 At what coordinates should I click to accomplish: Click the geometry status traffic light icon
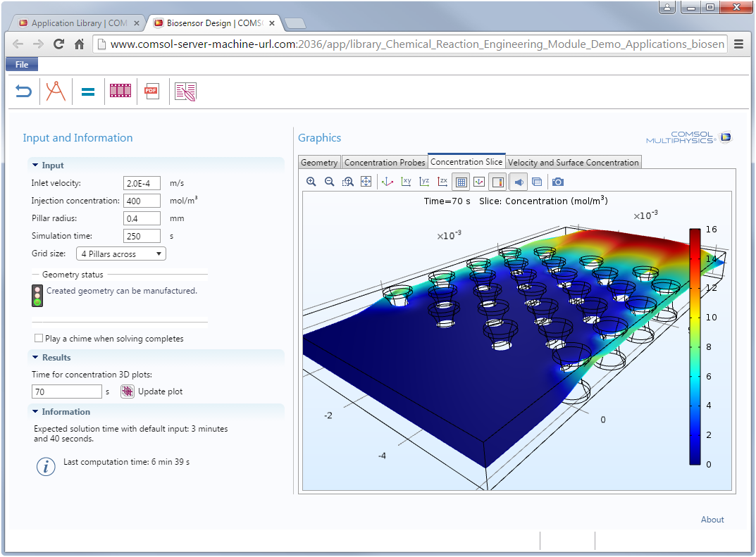[x=37, y=295]
